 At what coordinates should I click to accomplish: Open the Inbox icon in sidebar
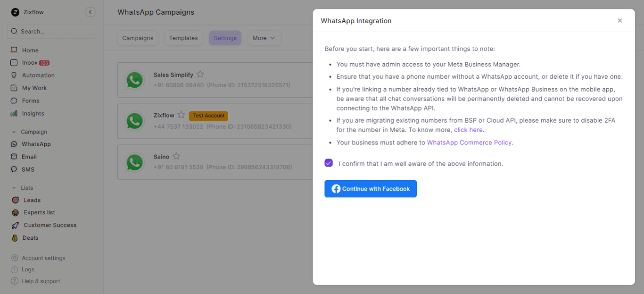coord(14,63)
